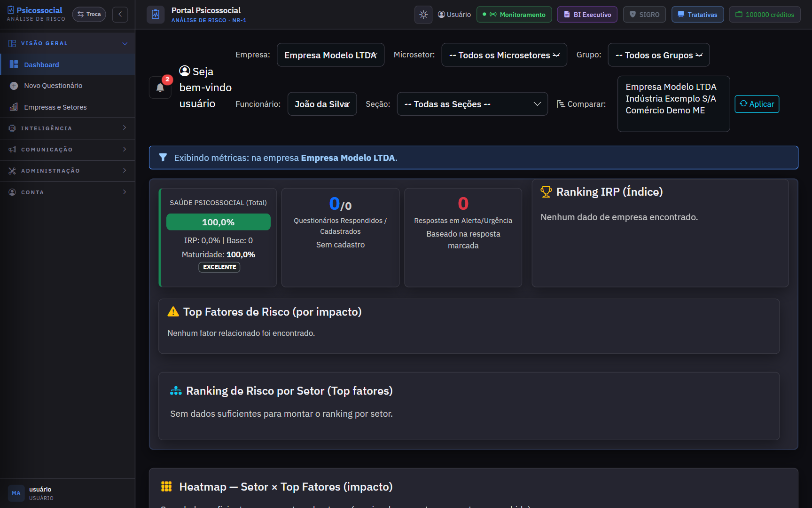Open Tratativas
This screenshot has height=508, width=812.
[697, 15]
